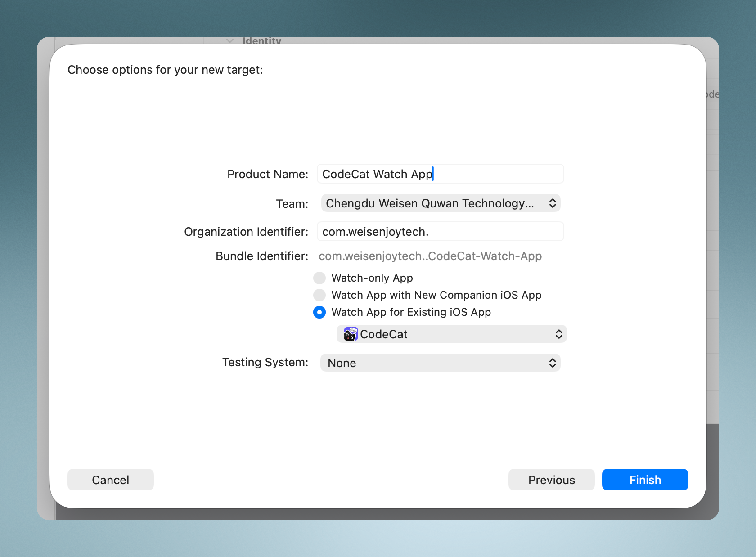
Task: Choose Watch App with New Companion iOS App
Action: [x=319, y=295]
